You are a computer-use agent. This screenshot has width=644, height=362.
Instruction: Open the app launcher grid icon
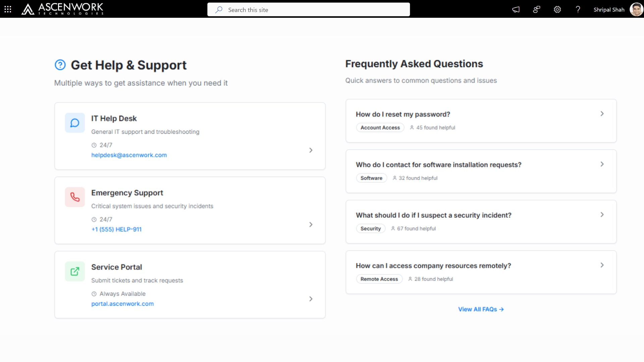(8, 9)
